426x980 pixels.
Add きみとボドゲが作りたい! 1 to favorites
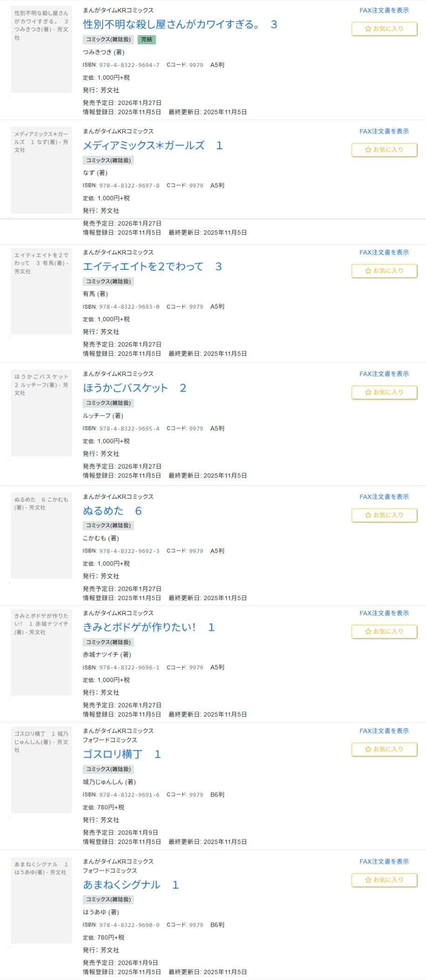(384, 632)
